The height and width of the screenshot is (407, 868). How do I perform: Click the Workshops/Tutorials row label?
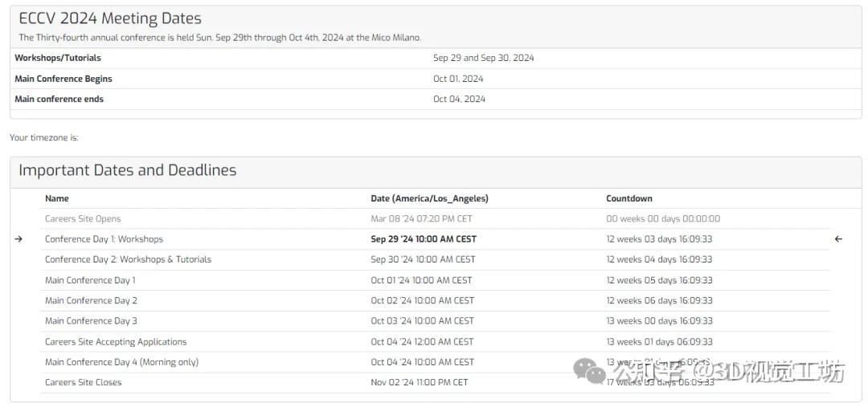tap(58, 58)
